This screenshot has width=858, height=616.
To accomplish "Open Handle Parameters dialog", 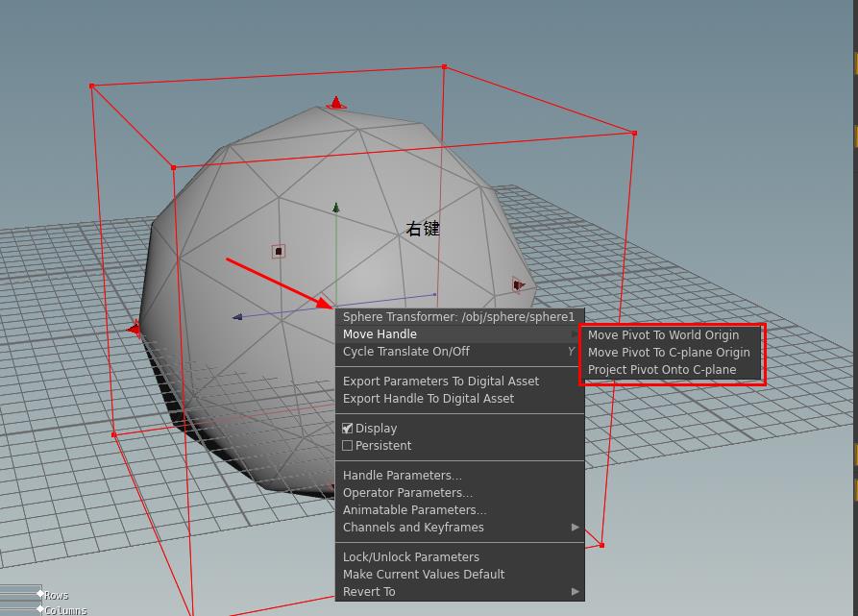I will click(459, 476).
